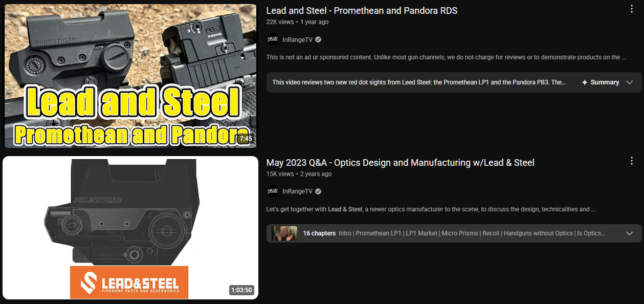The image size is (644, 304).
Task: Click the 1:03:50 duration badge
Action: [242, 290]
